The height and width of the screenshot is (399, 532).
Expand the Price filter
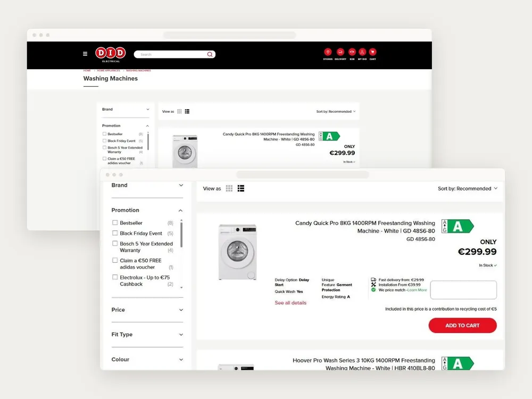(181, 310)
